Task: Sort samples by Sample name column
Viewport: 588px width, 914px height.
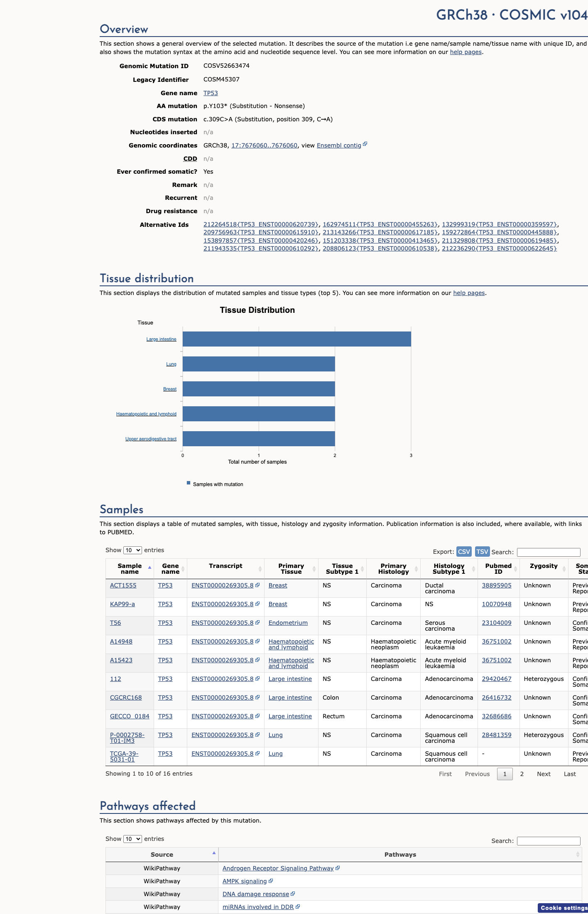Action: click(130, 569)
